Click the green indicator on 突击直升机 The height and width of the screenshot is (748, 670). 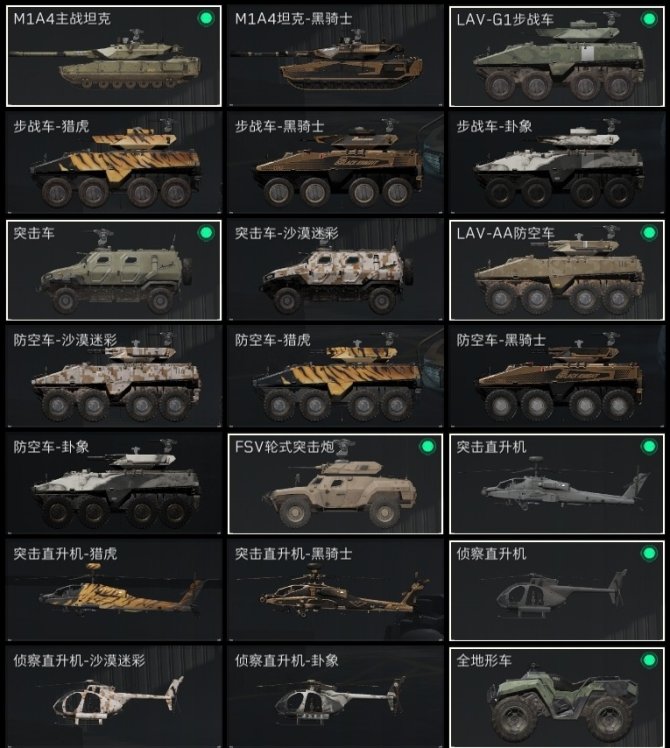point(649,447)
